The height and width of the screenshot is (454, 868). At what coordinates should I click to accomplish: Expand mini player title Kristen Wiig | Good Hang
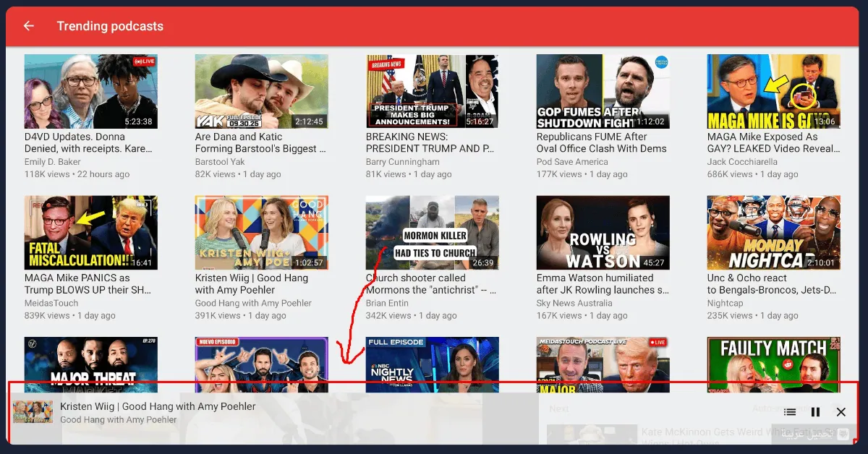pos(158,406)
